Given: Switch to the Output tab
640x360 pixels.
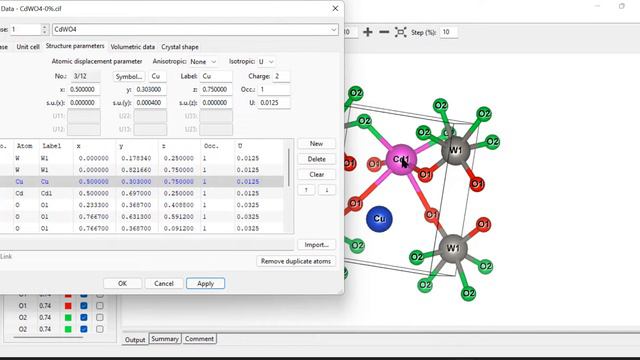Looking at the screenshot, I should click(135, 340).
